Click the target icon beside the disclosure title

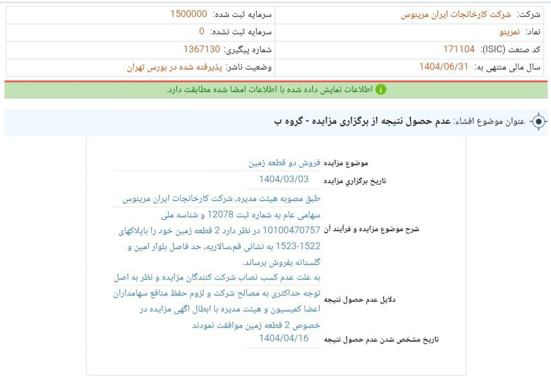click(538, 121)
